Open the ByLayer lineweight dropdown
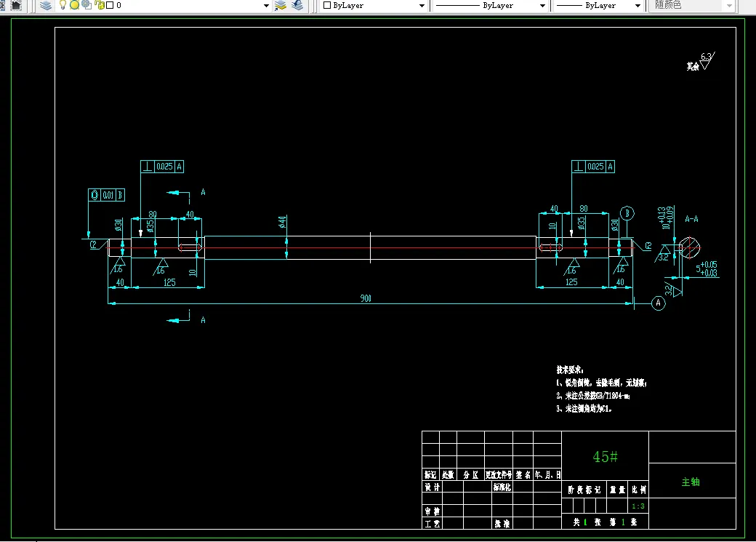The image size is (756, 542). tap(638, 6)
